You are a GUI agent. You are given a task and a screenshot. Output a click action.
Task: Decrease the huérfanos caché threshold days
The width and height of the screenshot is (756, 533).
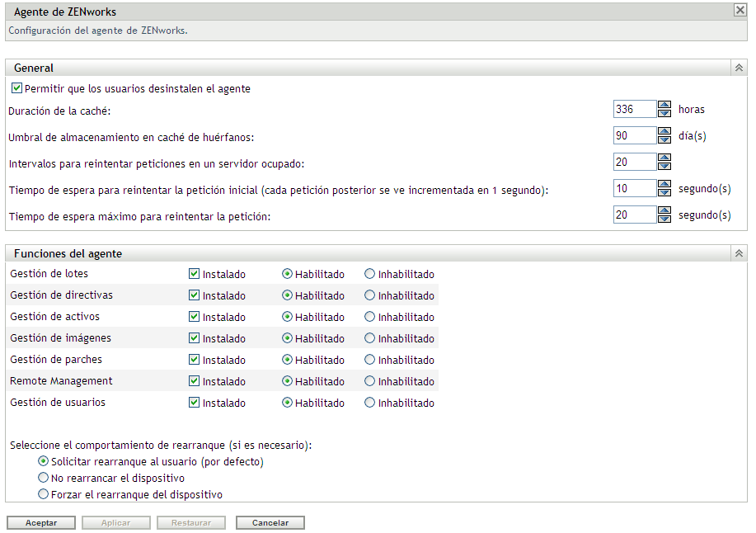[664, 139]
